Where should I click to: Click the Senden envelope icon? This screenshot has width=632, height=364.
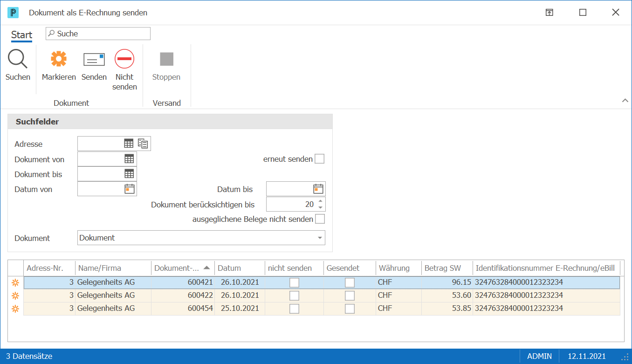coord(94,59)
